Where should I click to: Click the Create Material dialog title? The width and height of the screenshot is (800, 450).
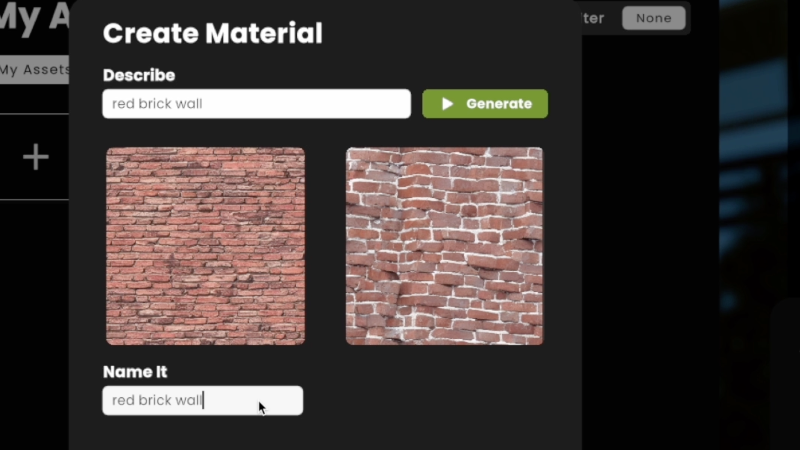pos(212,34)
